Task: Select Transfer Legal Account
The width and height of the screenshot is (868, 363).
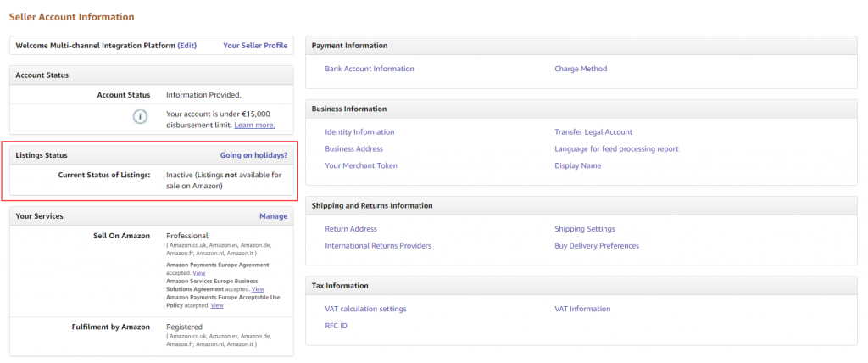Action: point(593,132)
